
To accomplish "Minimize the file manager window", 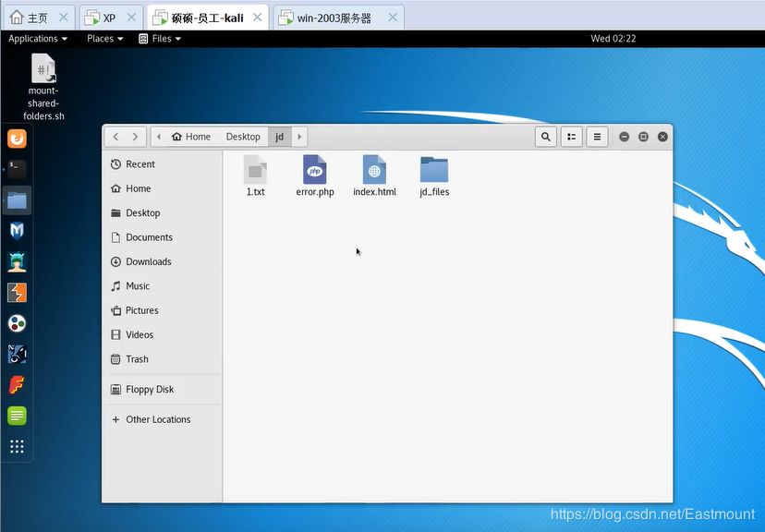I will point(624,137).
